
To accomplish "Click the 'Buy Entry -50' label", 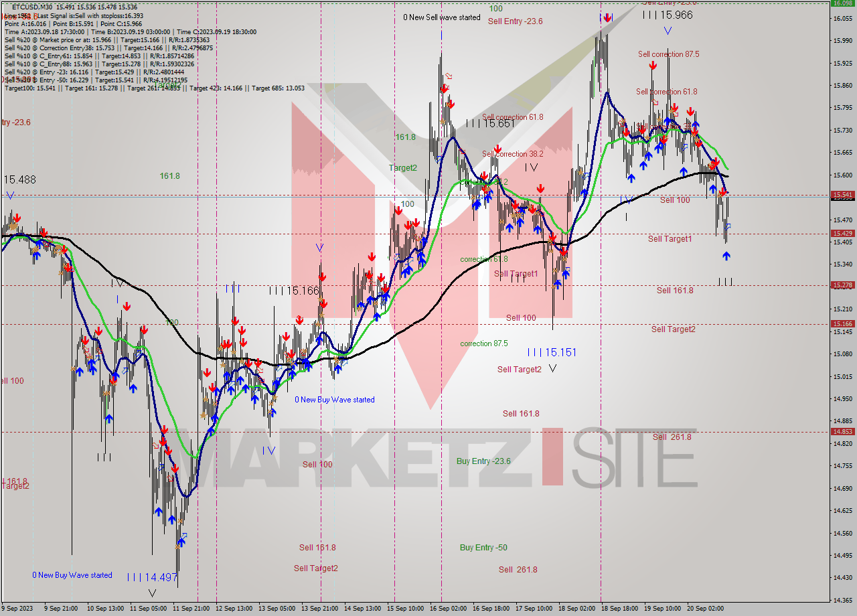I will (x=483, y=548).
